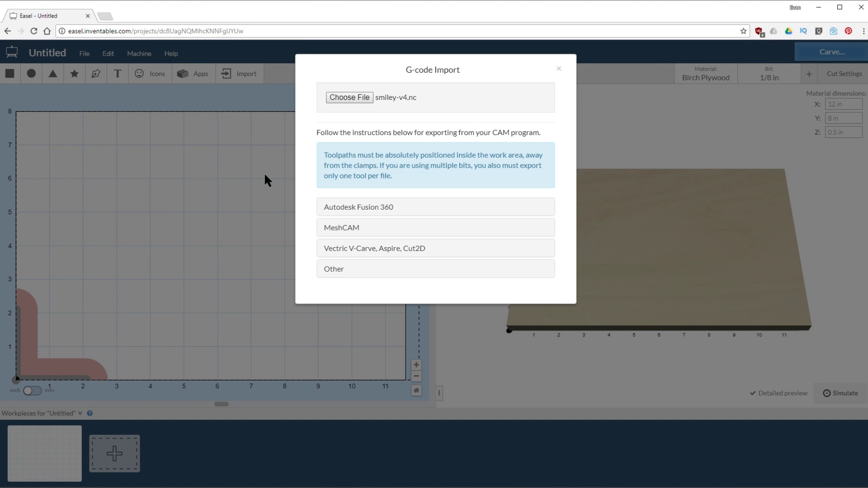
Task: Expand Autodesk Fusion 360 instructions
Action: click(436, 207)
